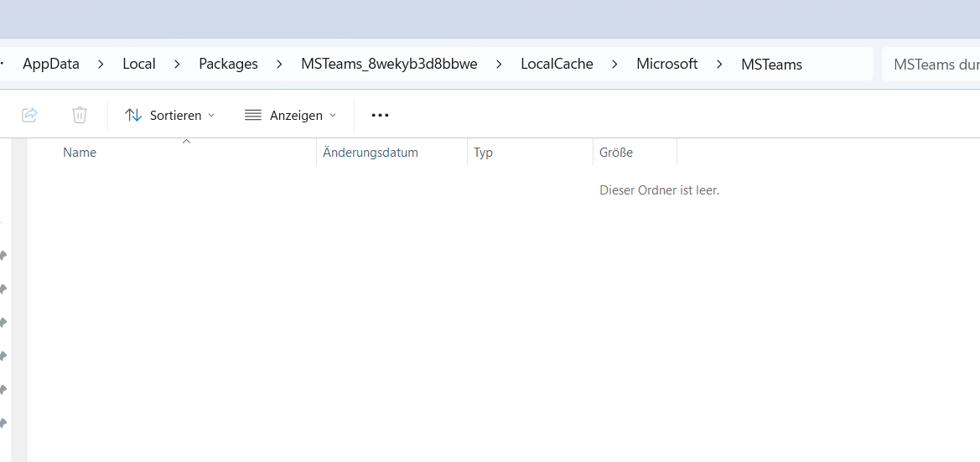Open the Sortieren dropdown
The width and height of the screenshot is (980, 462).
(169, 115)
